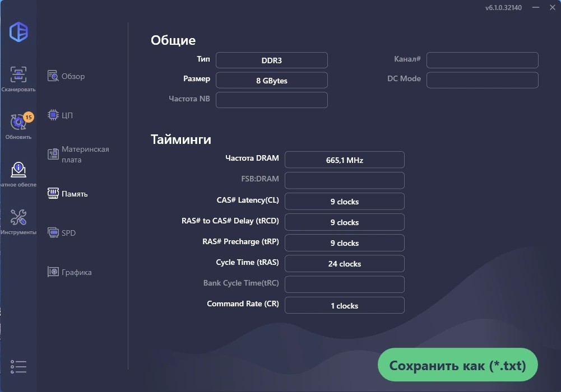This screenshot has height=392, width=561.
Task: Click the empty Частота NB field
Action: (x=272, y=100)
